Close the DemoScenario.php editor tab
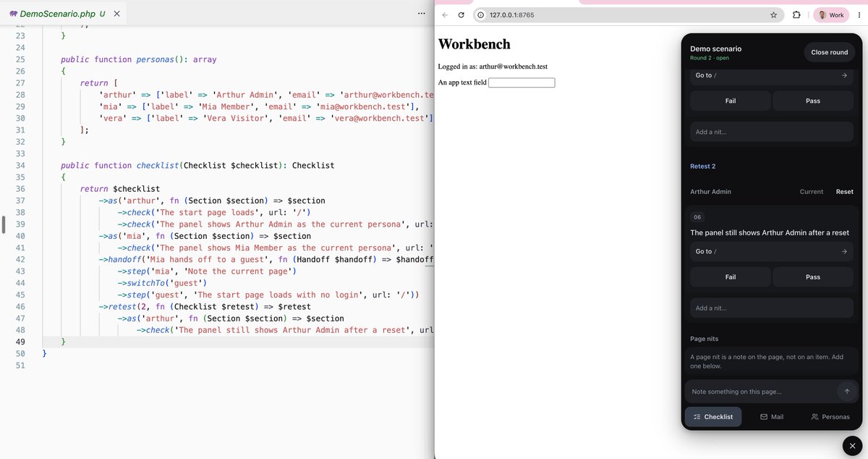Viewport: 868px width, 459px height. 118,14
